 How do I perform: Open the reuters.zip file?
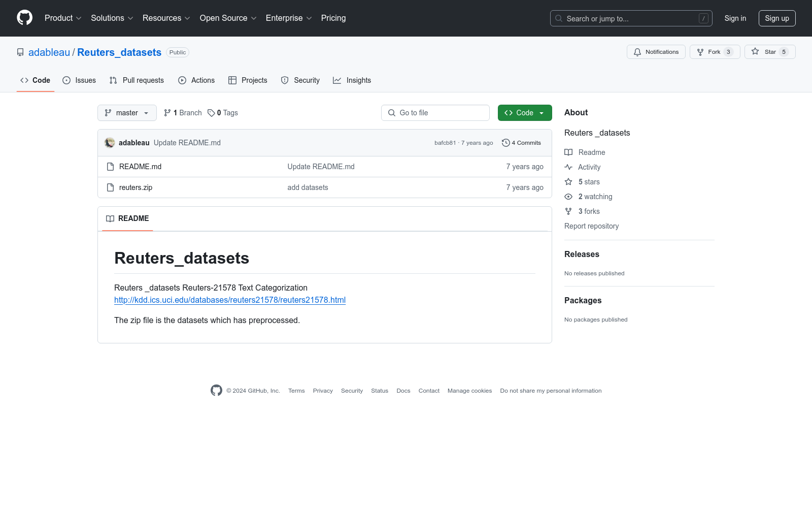tap(136, 187)
